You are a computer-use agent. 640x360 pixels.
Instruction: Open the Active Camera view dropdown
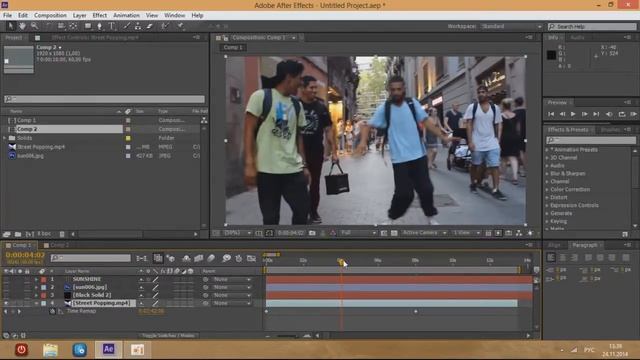pyautogui.click(x=424, y=233)
